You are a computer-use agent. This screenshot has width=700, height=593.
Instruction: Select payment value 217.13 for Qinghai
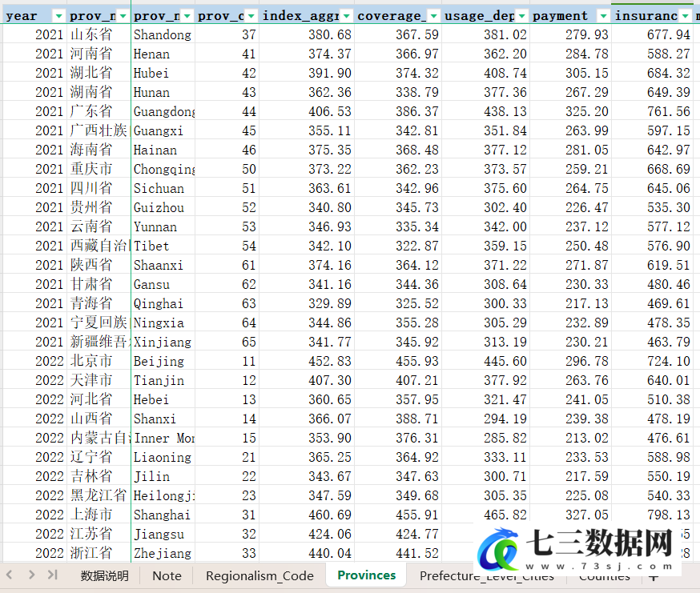click(x=570, y=303)
